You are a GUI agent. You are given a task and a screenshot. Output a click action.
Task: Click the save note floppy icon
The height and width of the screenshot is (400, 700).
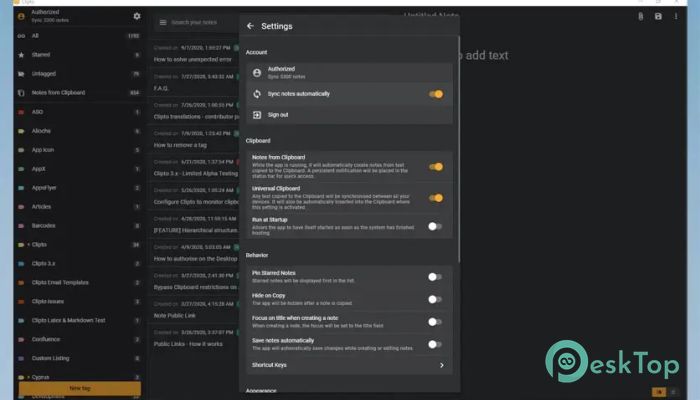coord(658,17)
